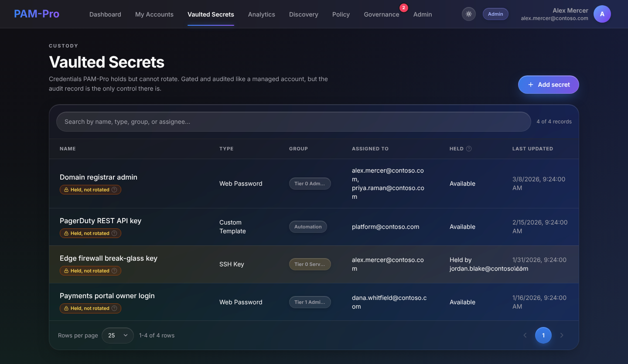
Task: Open the Domain registrar admin secret
Action: [x=99, y=177]
